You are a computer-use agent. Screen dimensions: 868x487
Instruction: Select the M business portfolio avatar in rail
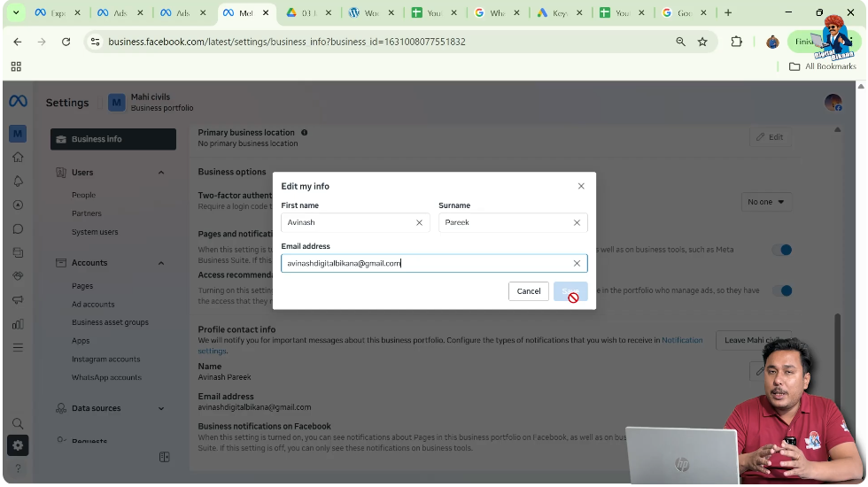[x=18, y=134]
